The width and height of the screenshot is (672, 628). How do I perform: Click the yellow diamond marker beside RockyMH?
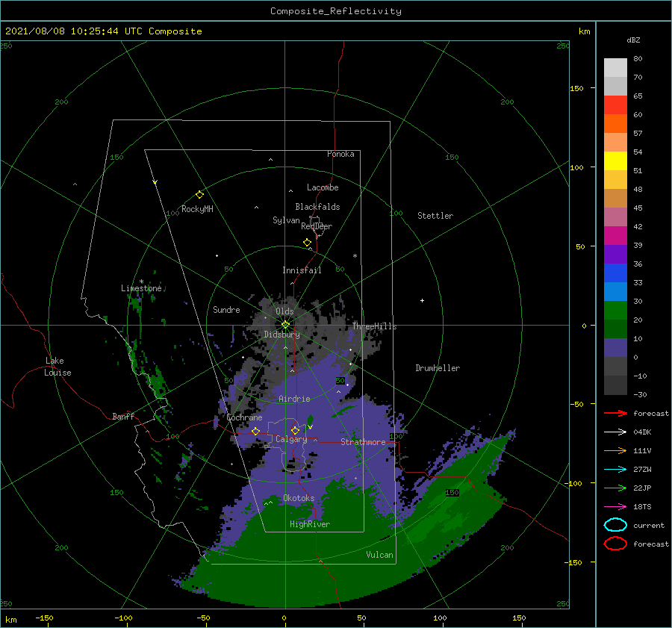click(199, 195)
